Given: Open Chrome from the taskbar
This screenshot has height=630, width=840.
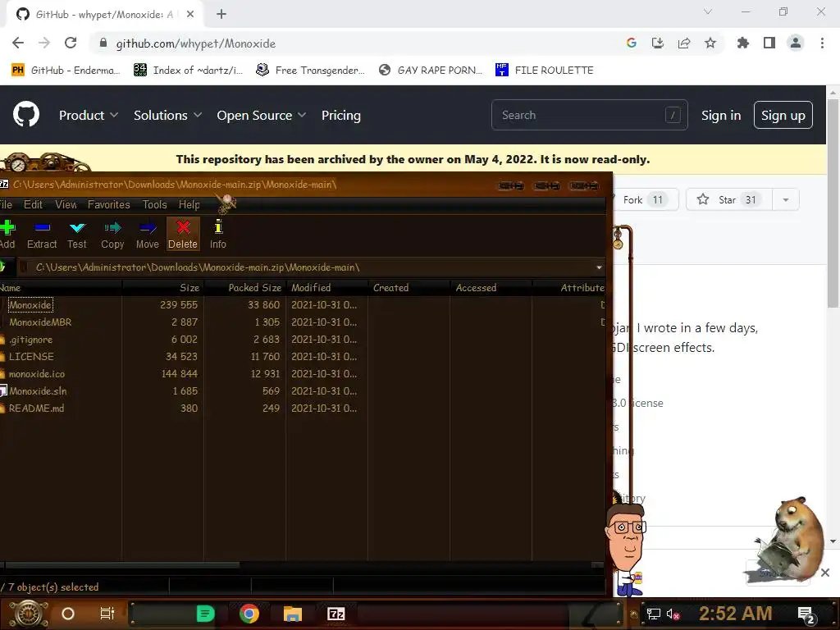Looking at the screenshot, I should pyautogui.click(x=249, y=614).
